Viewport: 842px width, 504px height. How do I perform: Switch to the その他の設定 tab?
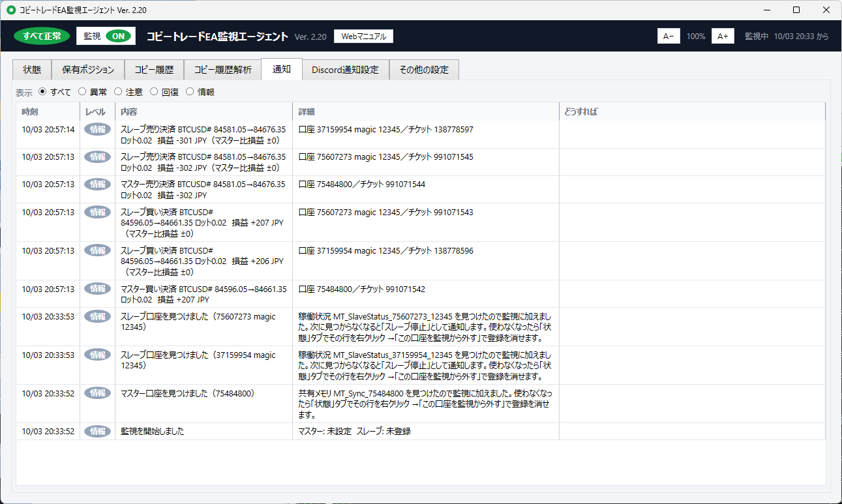(424, 70)
